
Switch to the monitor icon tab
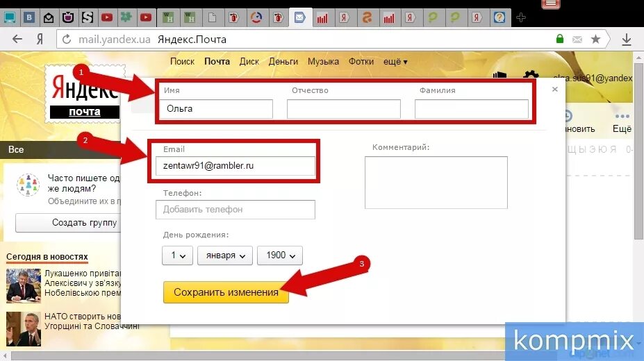[x=9, y=17]
